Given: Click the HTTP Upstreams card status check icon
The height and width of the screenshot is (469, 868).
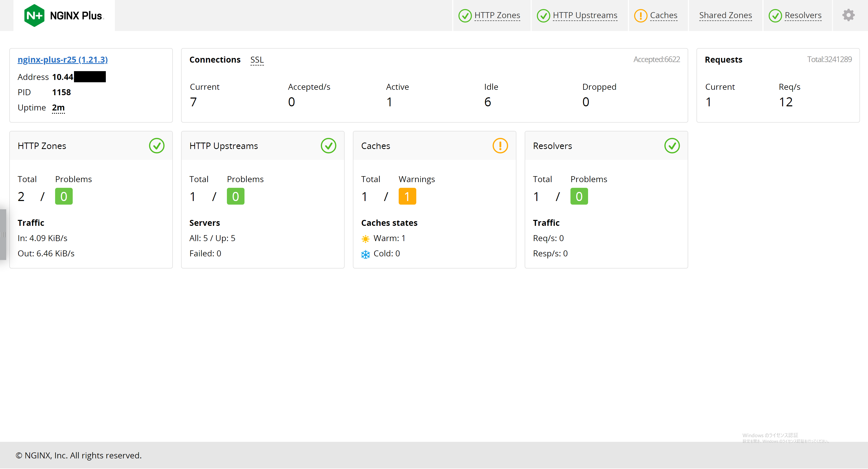Looking at the screenshot, I should point(329,146).
